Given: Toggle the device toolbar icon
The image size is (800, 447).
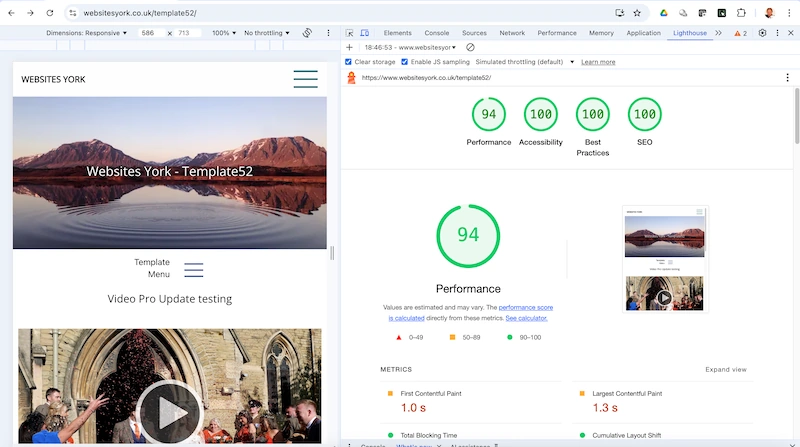Looking at the screenshot, I should coord(364,33).
